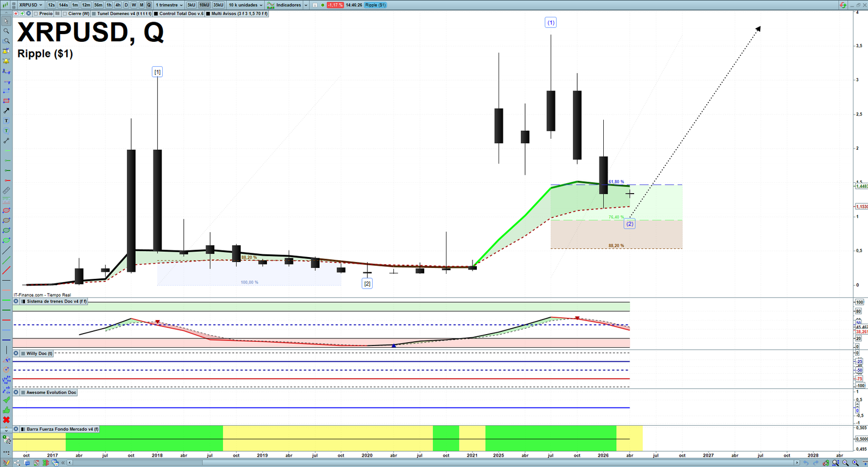868x467 pixels.
Task: Toggle Multi Avisos indicator color box
Action: pos(208,14)
